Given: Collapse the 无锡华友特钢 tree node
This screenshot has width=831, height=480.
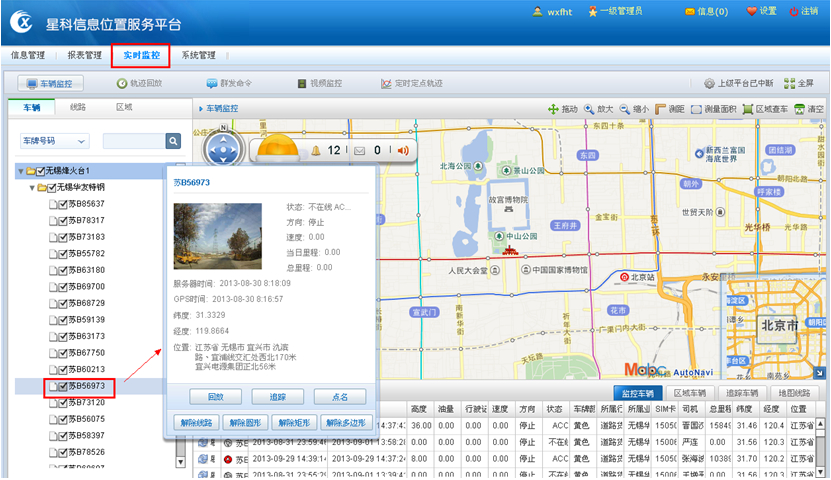Looking at the screenshot, I should pos(31,187).
